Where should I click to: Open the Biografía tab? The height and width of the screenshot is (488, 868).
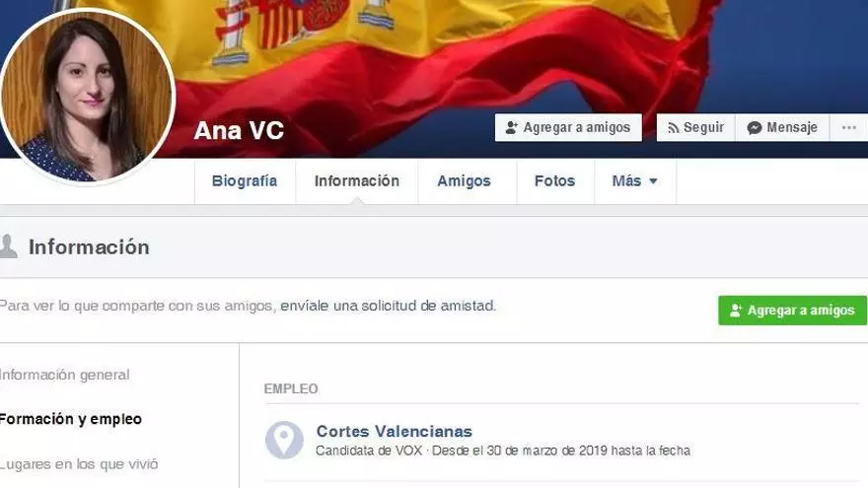[245, 181]
